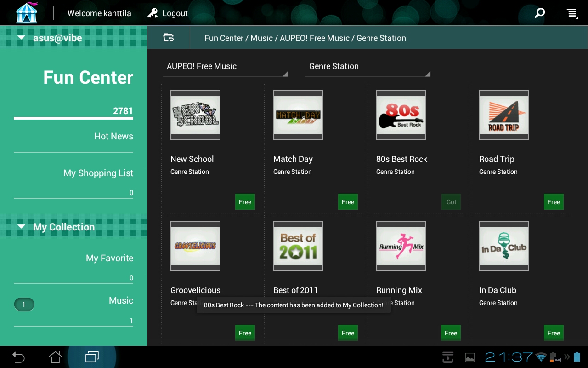Select the Road Trip station thumbnail
Viewport: 588px width, 368px height.
coord(504,115)
